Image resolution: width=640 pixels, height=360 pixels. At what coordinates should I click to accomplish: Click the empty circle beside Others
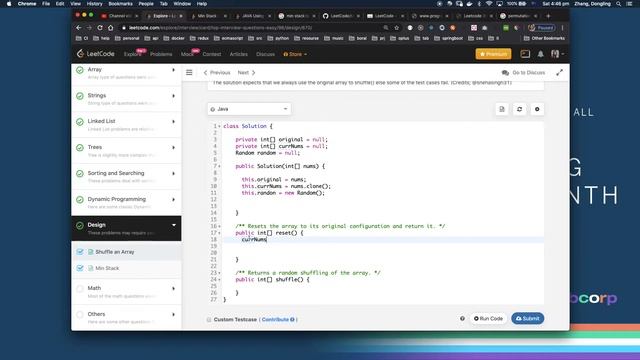click(x=80, y=315)
